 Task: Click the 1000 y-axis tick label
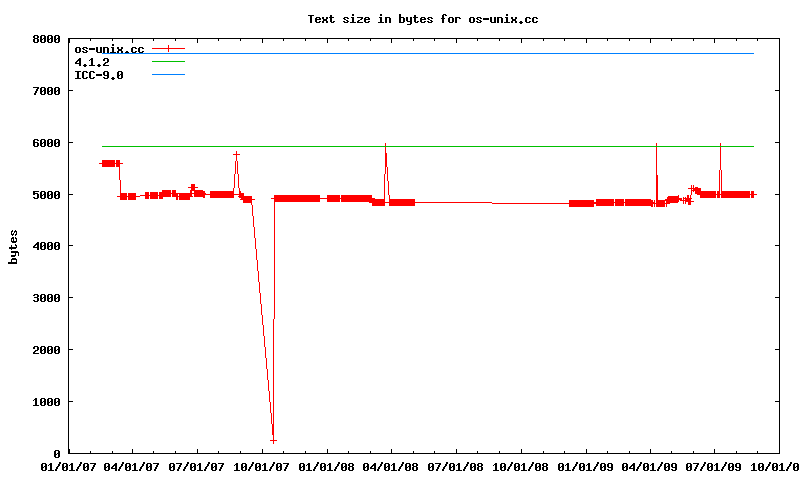coord(46,402)
